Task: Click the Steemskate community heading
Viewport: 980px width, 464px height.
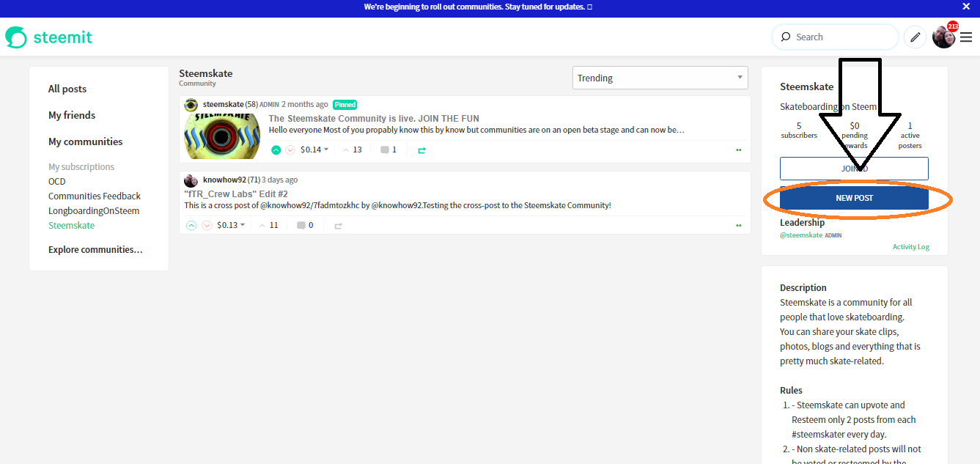Action: click(206, 73)
